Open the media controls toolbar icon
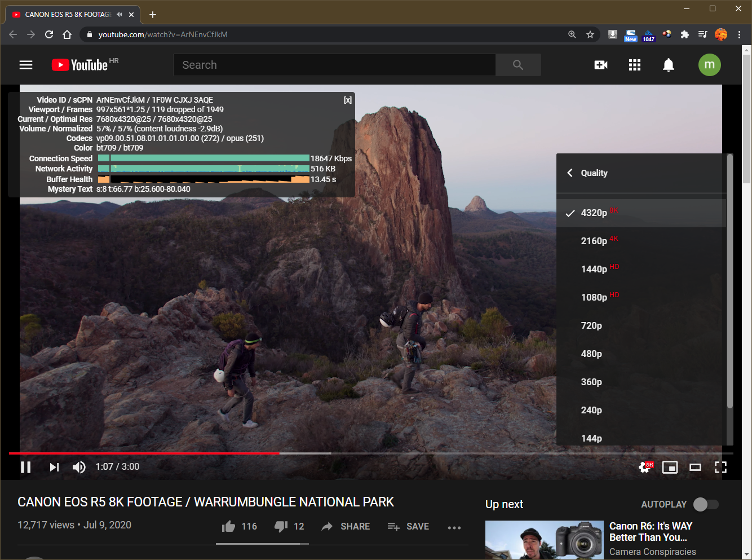 pos(703,34)
